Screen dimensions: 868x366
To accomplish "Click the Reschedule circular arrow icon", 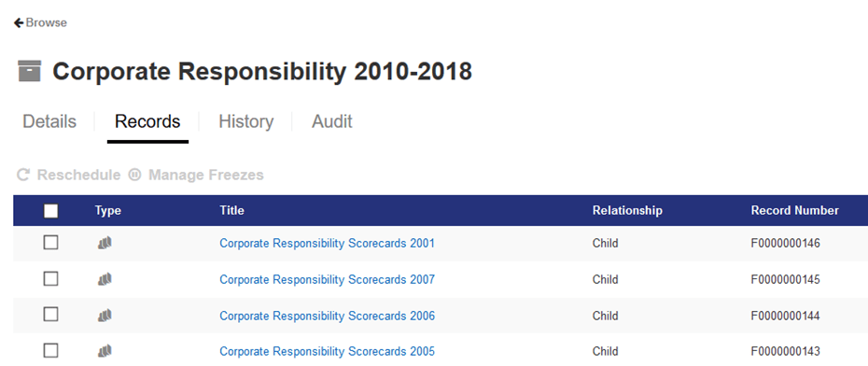I will click(x=23, y=175).
